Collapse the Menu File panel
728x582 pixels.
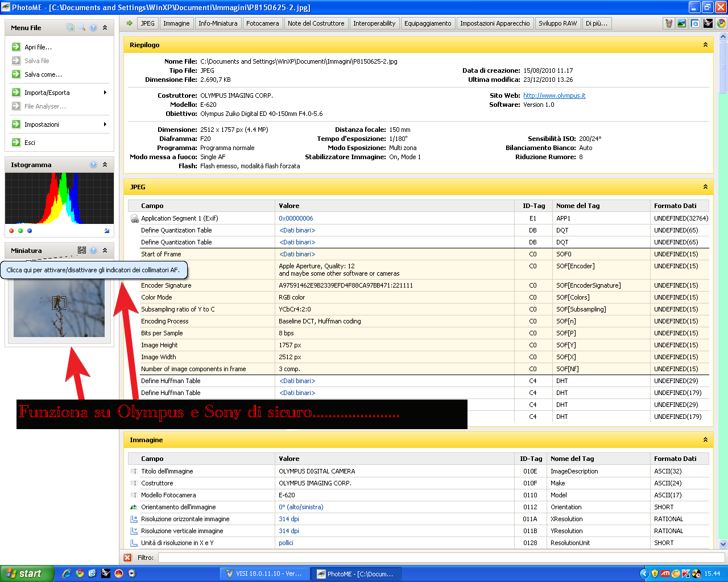[105, 27]
